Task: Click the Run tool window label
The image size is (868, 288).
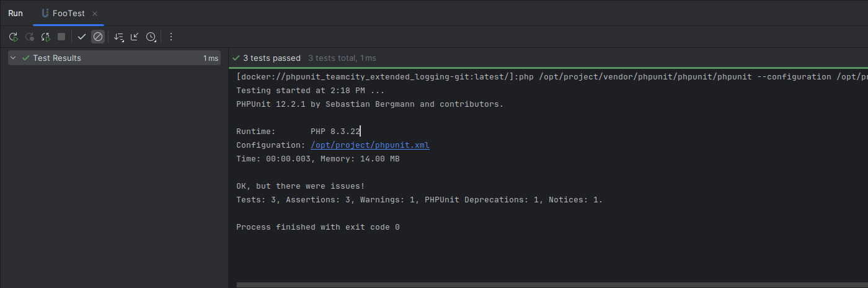Action: click(x=15, y=13)
